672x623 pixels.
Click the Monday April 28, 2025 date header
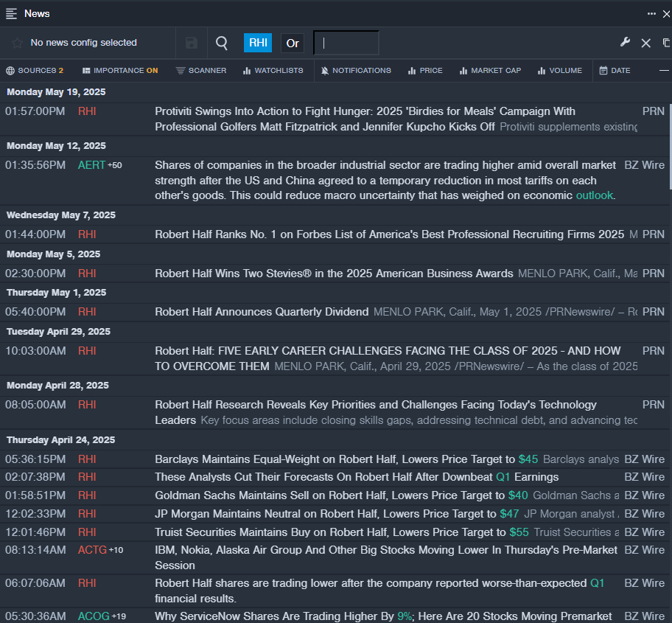[57, 385]
